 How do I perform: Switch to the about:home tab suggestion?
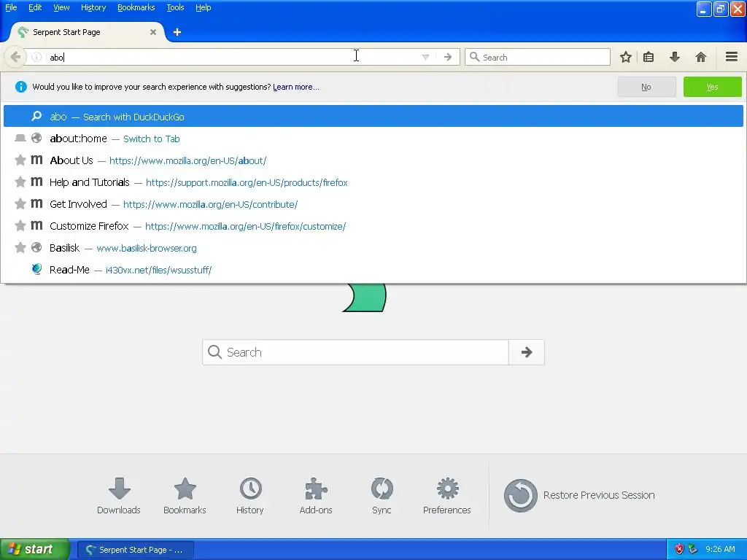click(373, 139)
